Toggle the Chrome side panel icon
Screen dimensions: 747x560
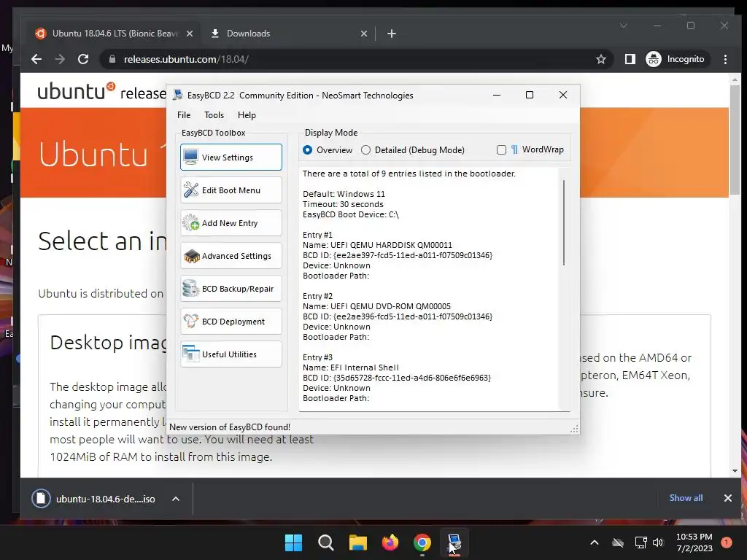click(x=630, y=59)
